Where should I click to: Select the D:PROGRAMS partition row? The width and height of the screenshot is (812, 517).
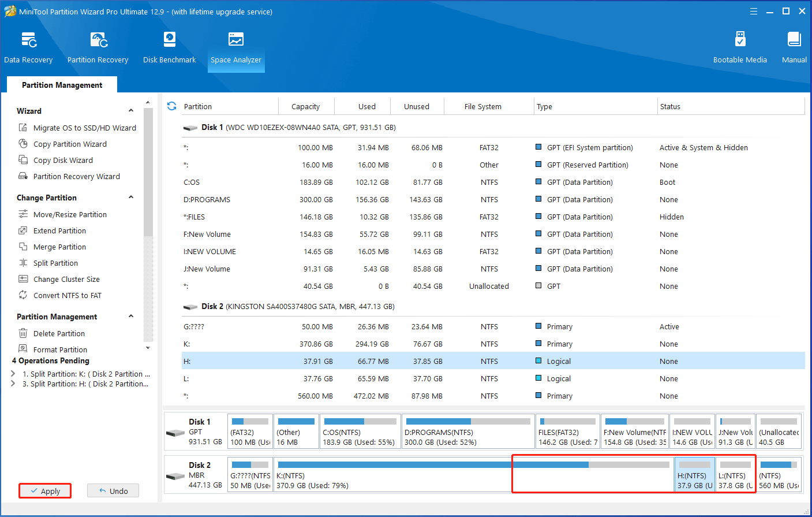click(493, 199)
